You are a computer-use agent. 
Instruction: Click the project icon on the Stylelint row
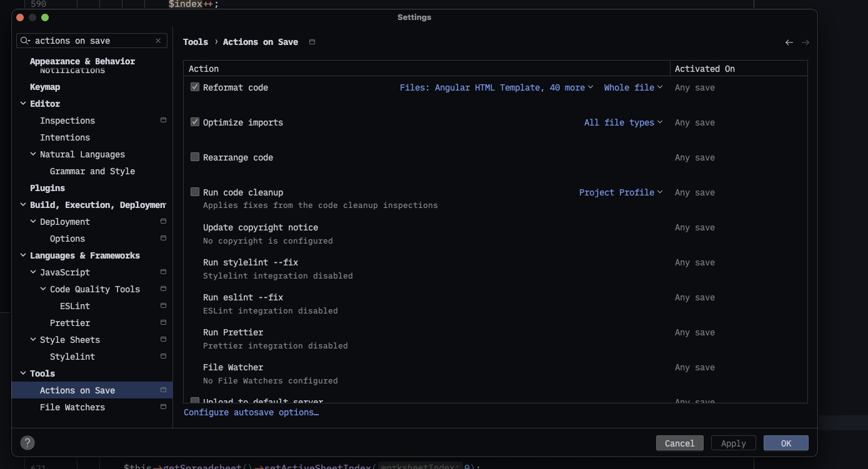point(163,356)
